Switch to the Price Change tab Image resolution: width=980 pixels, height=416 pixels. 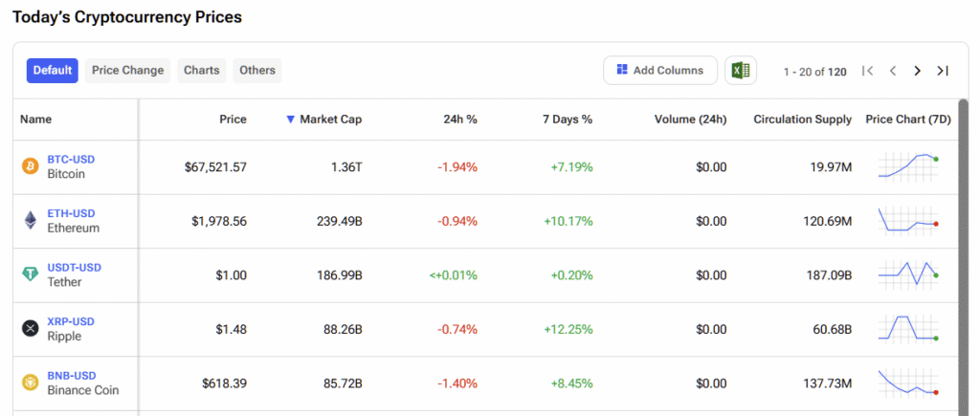tap(127, 71)
